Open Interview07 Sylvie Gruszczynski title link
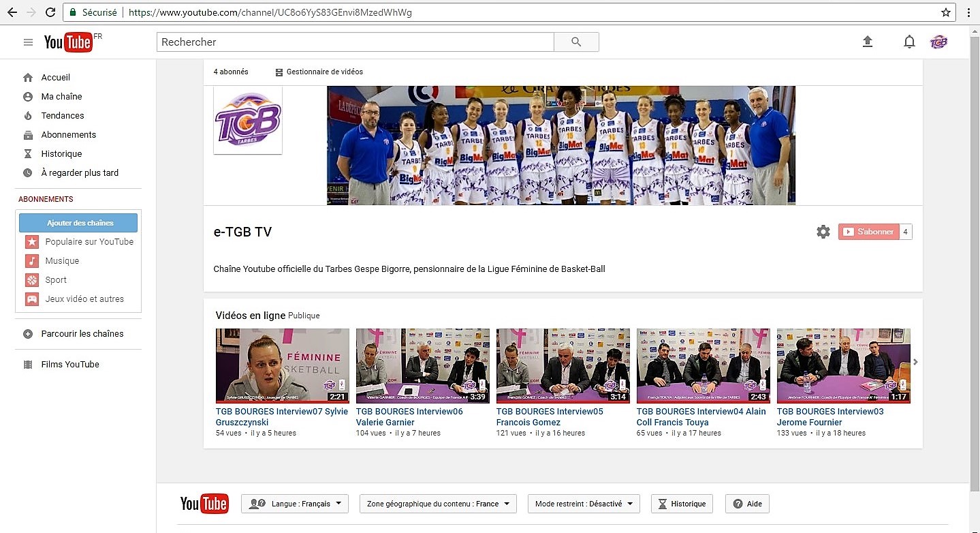The width and height of the screenshot is (980, 533). [x=282, y=417]
